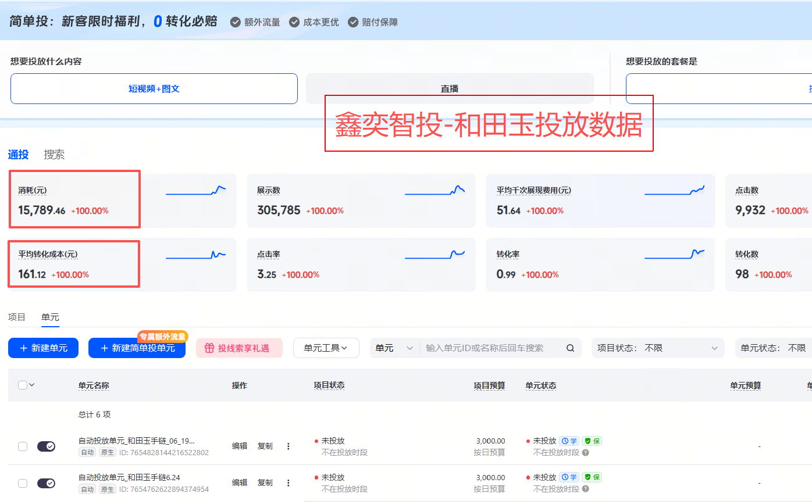Image resolution: width=812 pixels, height=504 pixels.
Task: Open the 项目状态 filter dropdown
Action: [658, 348]
